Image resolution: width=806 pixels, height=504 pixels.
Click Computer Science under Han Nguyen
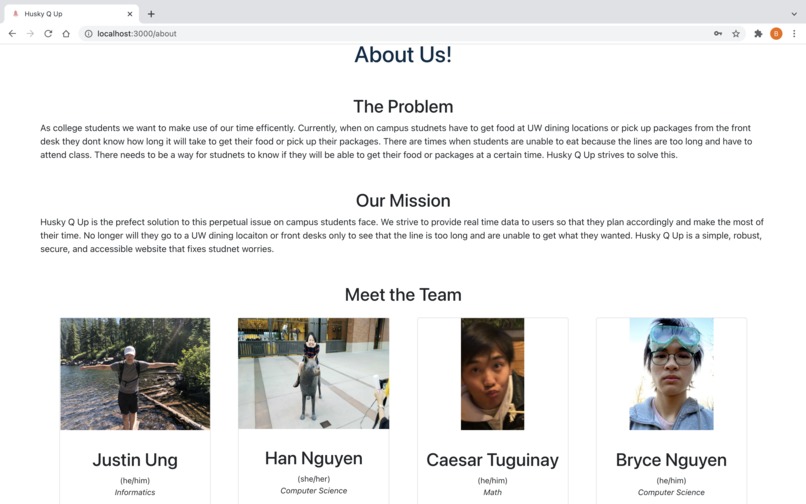[x=314, y=491]
